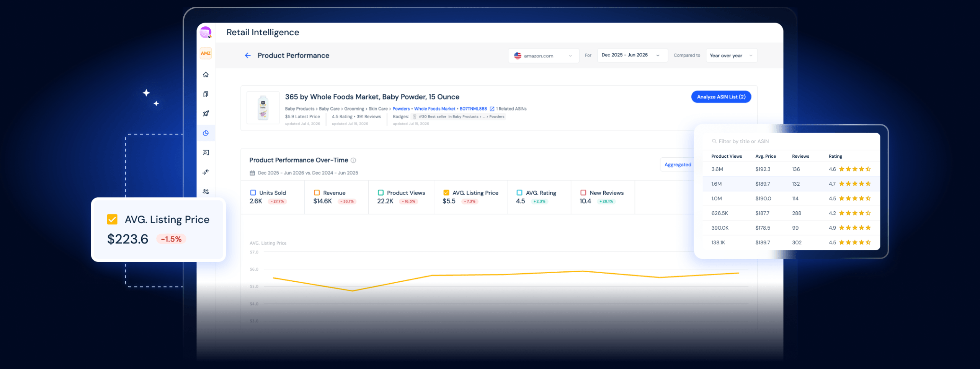
Task: Open the Year over year comparison dropdown
Action: (732, 56)
